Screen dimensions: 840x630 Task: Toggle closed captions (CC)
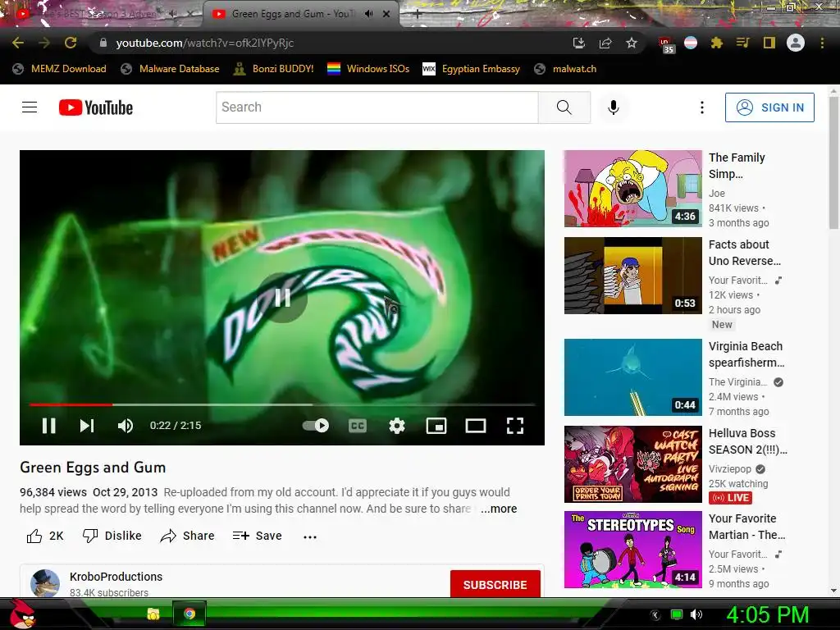[358, 426]
